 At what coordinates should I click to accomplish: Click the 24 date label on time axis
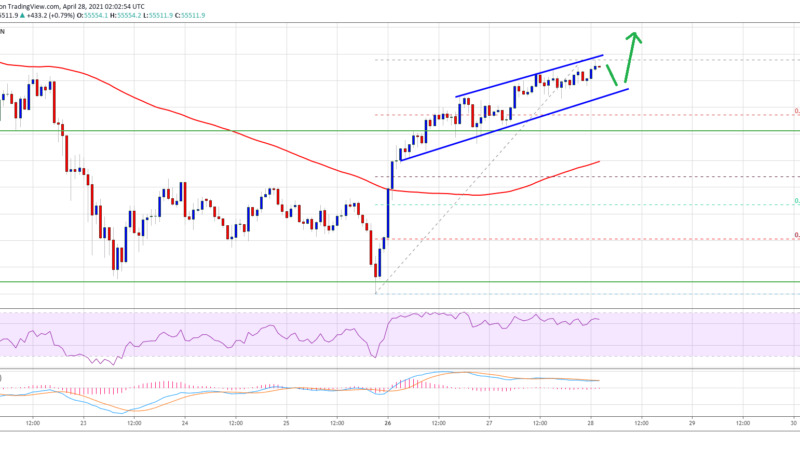tap(185, 423)
